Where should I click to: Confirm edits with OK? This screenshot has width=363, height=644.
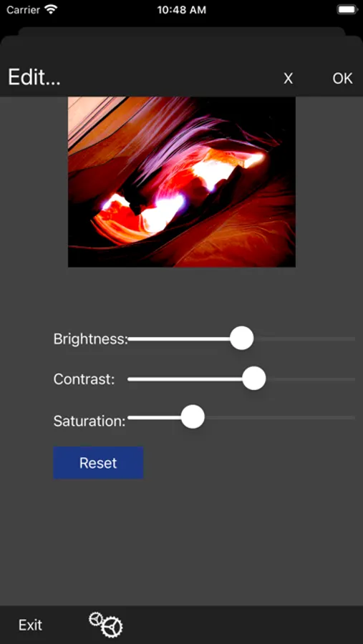tap(342, 78)
